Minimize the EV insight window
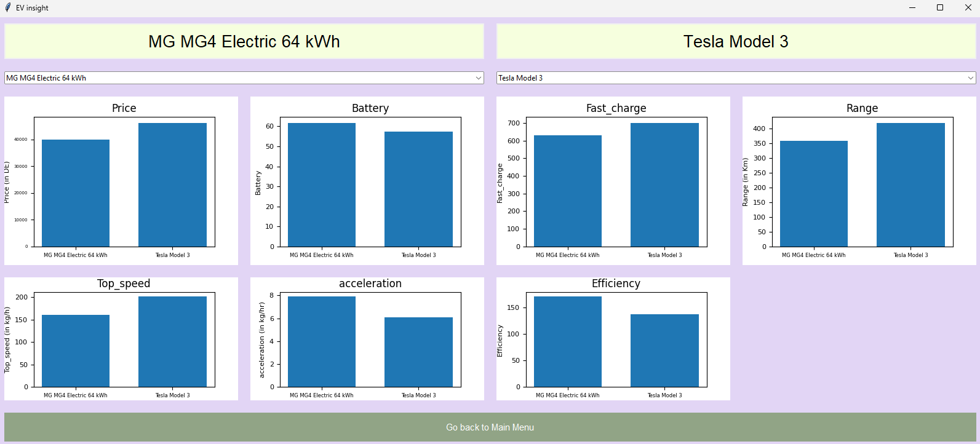Screen dimensions: 980x444 click(x=912, y=8)
